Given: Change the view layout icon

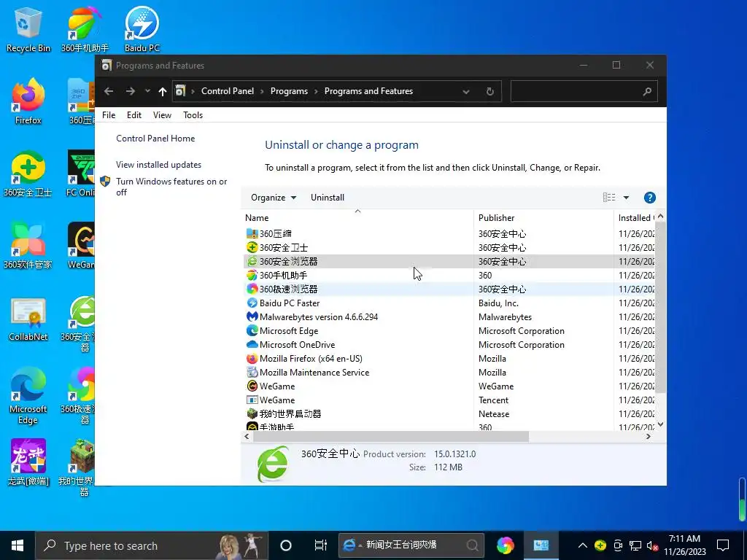Looking at the screenshot, I should point(609,198).
